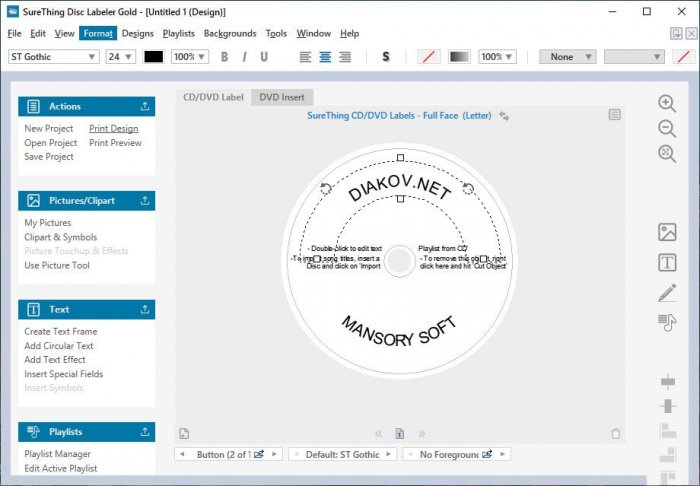The width and height of the screenshot is (700, 486).
Task: Click the Text panel upload arrow icon
Action: pyautogui.click(x=145, y=309)
